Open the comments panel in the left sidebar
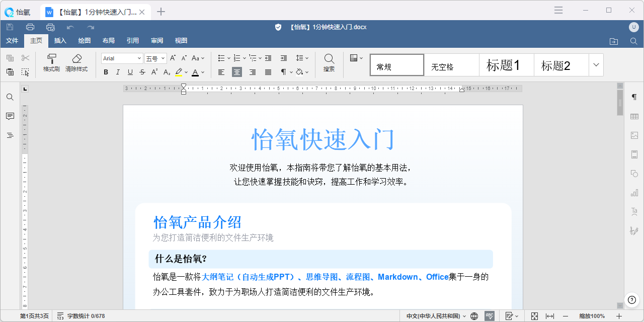The width and height of the screenshot is (644, 322). (10, 116)
